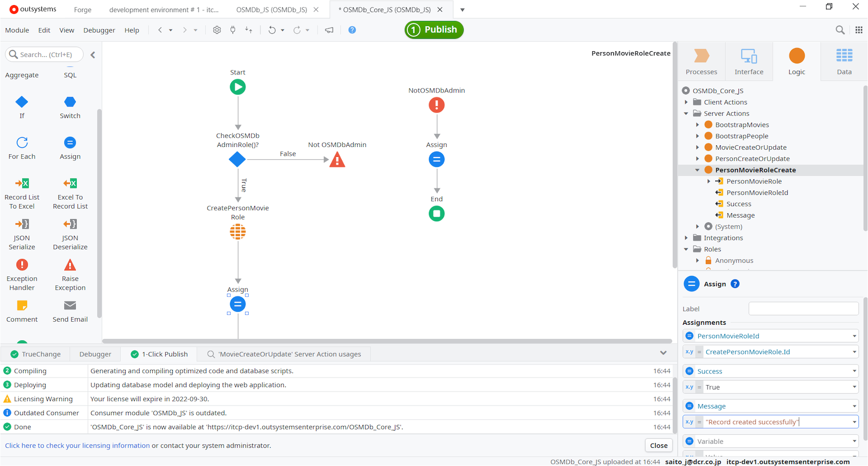Select CreatePersonMovieRole entity action node
This screenshot has width=868, height=466.
(x=238, y=232)
